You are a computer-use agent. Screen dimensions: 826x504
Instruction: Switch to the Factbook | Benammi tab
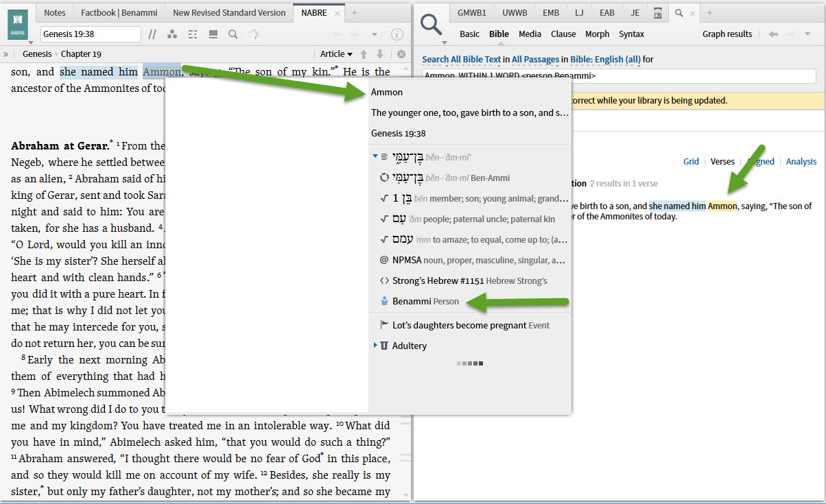click(118, 13)
